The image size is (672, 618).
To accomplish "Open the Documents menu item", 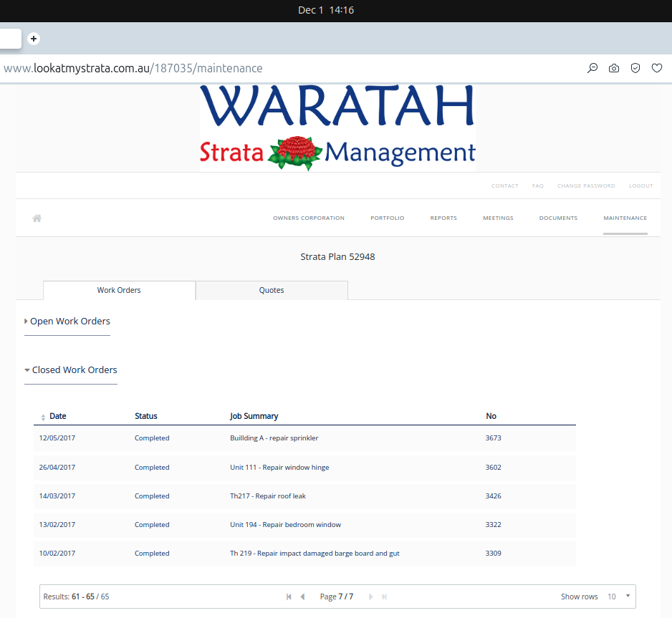I will [x=558, y=218].
